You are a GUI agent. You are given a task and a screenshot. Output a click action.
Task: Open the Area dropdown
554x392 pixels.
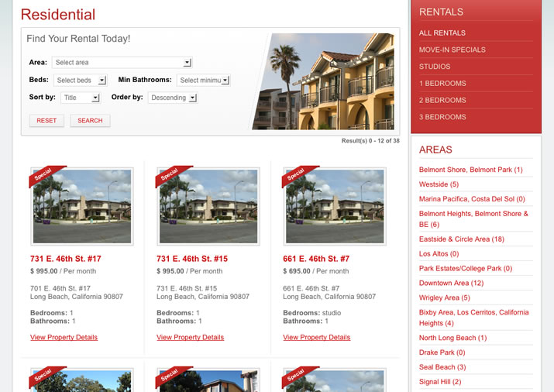click(122, 63)
